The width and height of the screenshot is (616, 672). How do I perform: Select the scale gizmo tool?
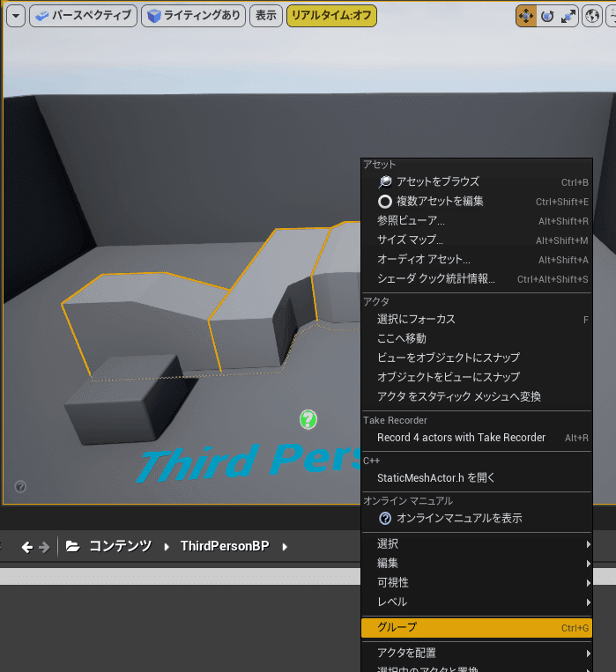(x=568, y=16)
